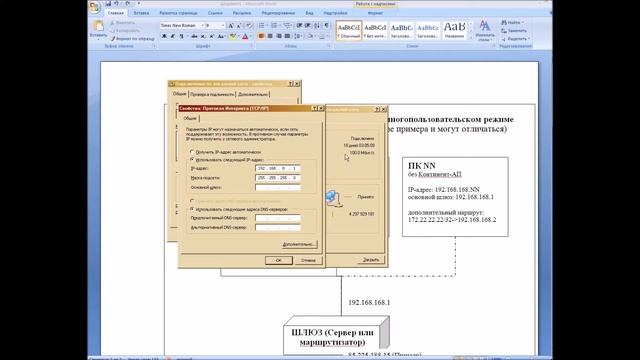
Task: Click OK in TCP/IP properties dialog
Action: coord(278,260)
